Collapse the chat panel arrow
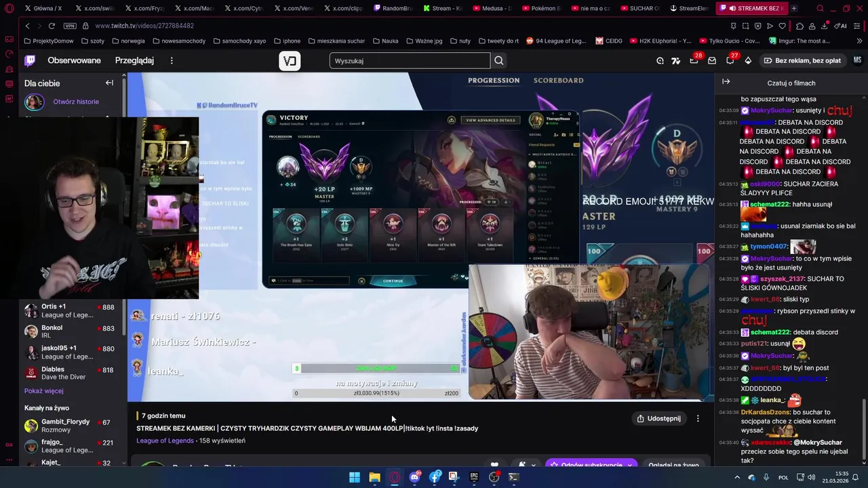Screen dimensions: 868x488 tap(726, 82)
